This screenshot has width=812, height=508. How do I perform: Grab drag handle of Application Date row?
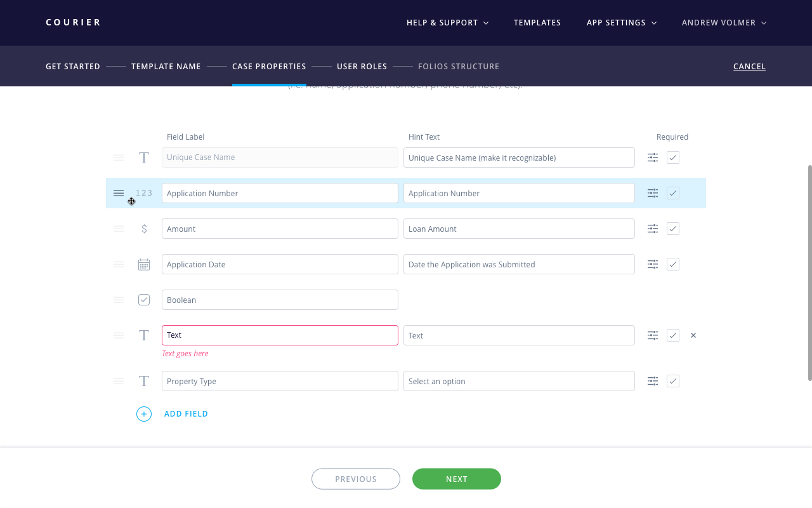point(119,264)
